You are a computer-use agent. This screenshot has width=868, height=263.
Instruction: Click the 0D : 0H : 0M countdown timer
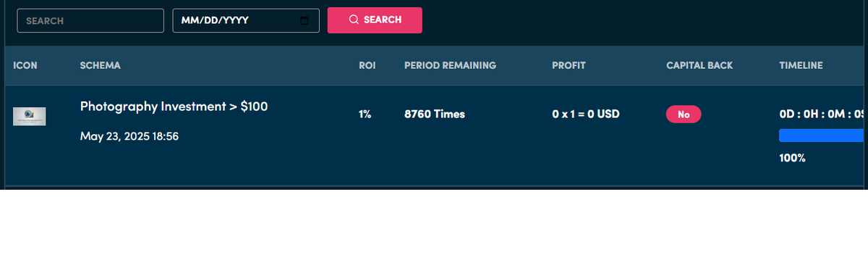[823, 114]
